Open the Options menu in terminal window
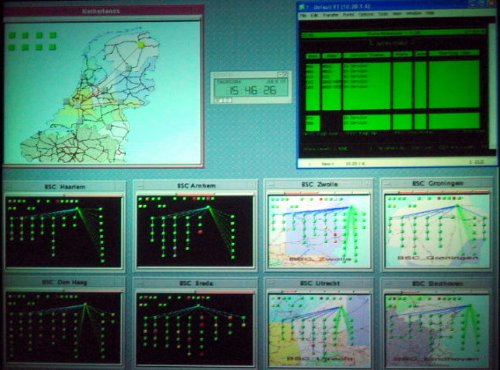500x370 pixels. coord(366,14)
